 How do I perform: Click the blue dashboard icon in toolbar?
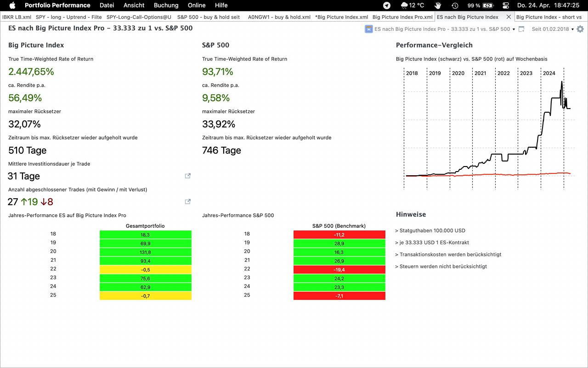[x=368, y=29]
